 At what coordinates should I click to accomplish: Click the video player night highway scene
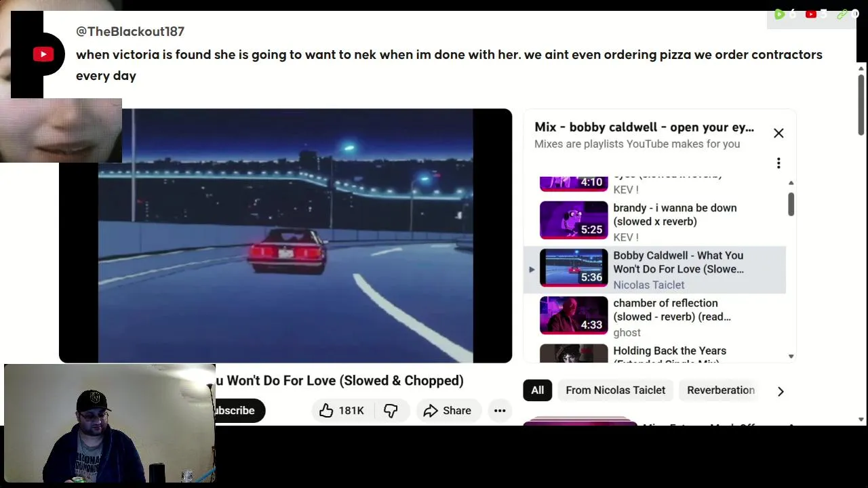pos(285,236)
